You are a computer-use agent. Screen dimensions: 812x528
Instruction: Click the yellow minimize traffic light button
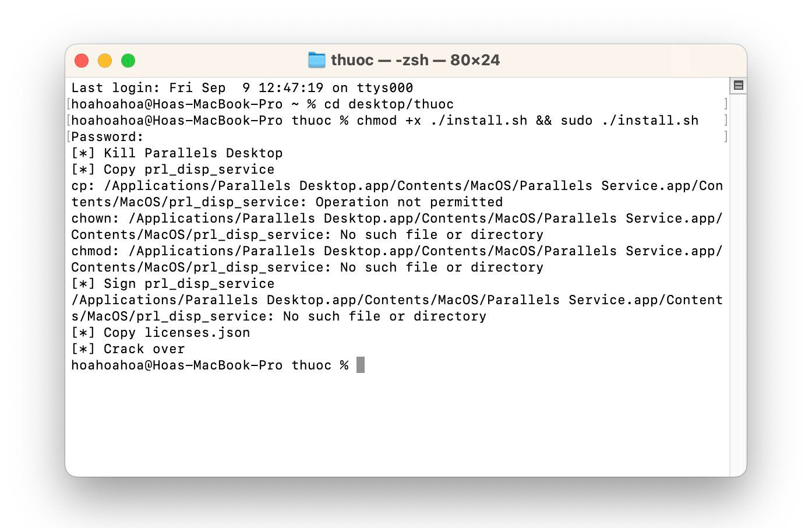pyautogui.click(x=105, y=60)
